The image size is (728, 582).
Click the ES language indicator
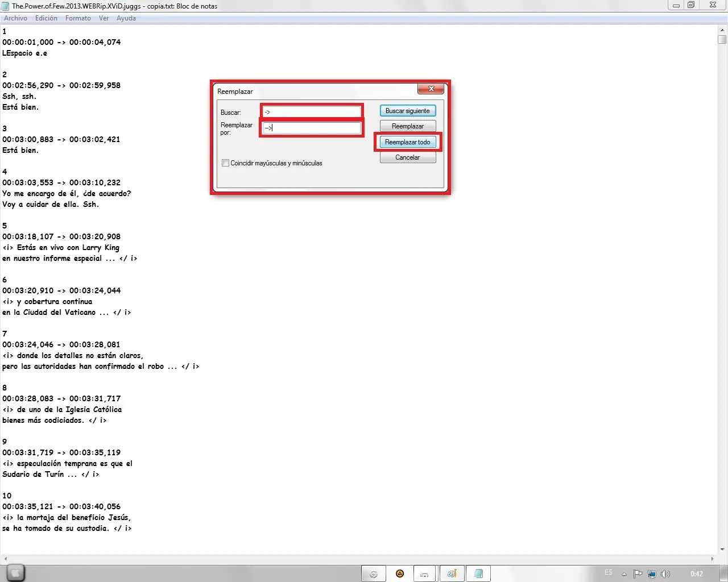pyautogui.click(x=609, y=572)
